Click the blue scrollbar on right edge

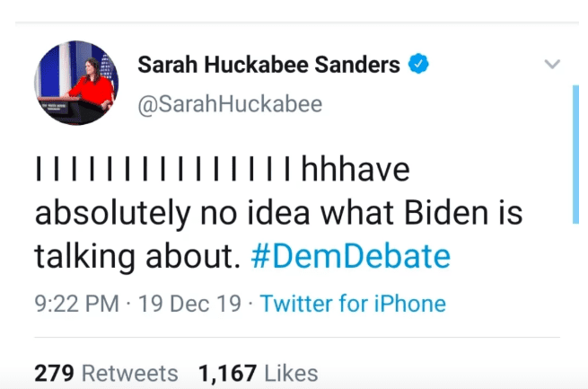pyautogui.click(x=575, y=154)
